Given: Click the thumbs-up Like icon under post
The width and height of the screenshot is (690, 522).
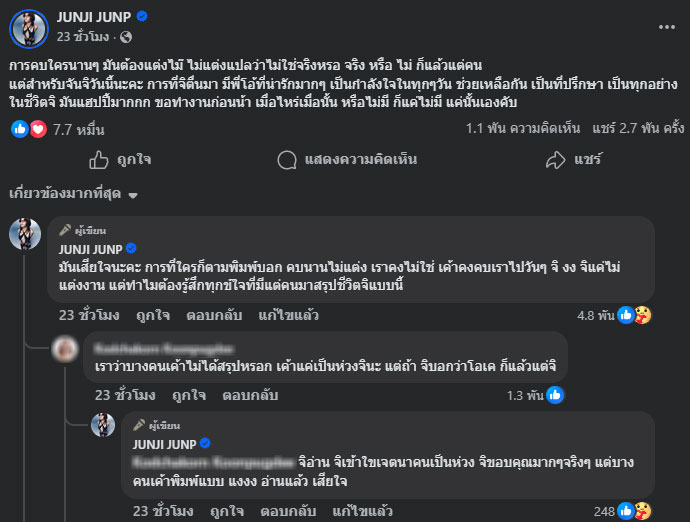Looking at the screenshot, I should 98,160.
